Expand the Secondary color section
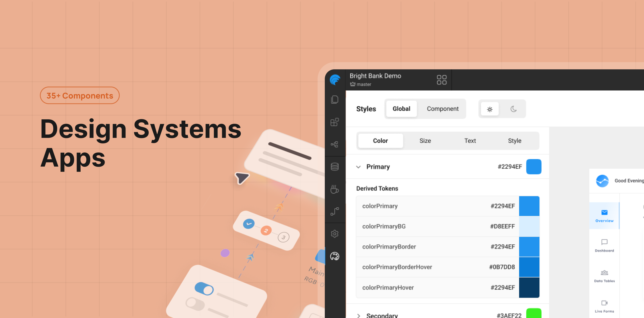 [359, 315]
